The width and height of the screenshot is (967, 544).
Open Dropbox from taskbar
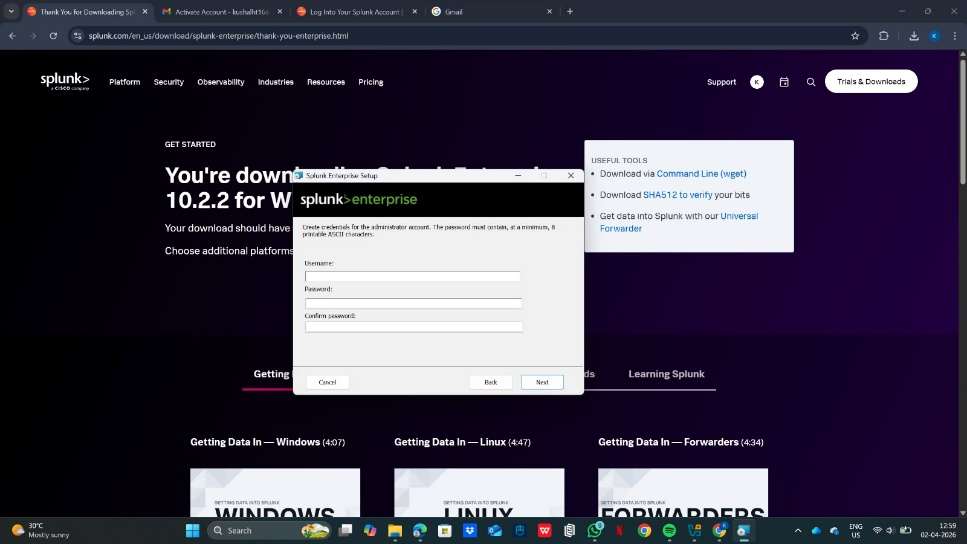point(470,530)
